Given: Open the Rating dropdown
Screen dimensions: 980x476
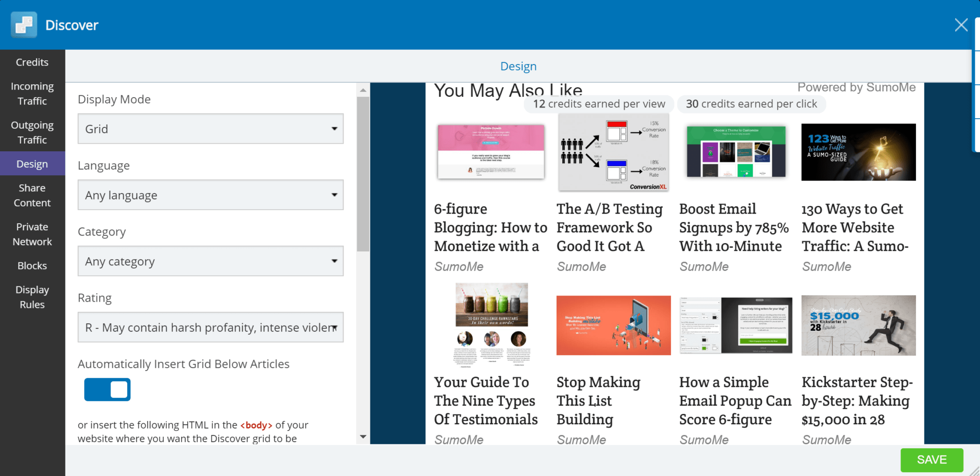Looking at the screenshot, I should (x=211, y=327).
